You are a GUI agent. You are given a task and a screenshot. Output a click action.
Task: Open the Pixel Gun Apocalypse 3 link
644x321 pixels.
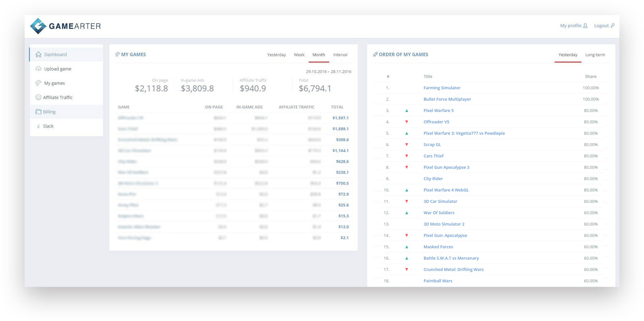pyautogui.click(x=446, y=167)
